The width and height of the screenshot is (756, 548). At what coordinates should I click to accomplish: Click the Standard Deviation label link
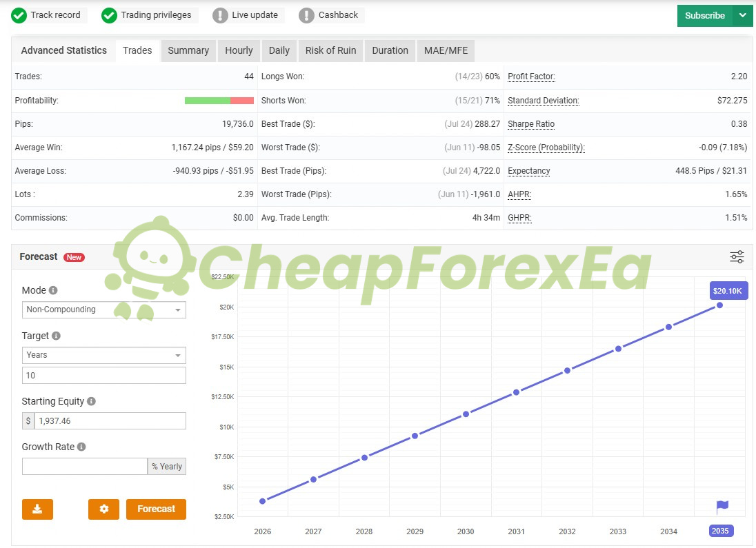[x=544, y=101]
